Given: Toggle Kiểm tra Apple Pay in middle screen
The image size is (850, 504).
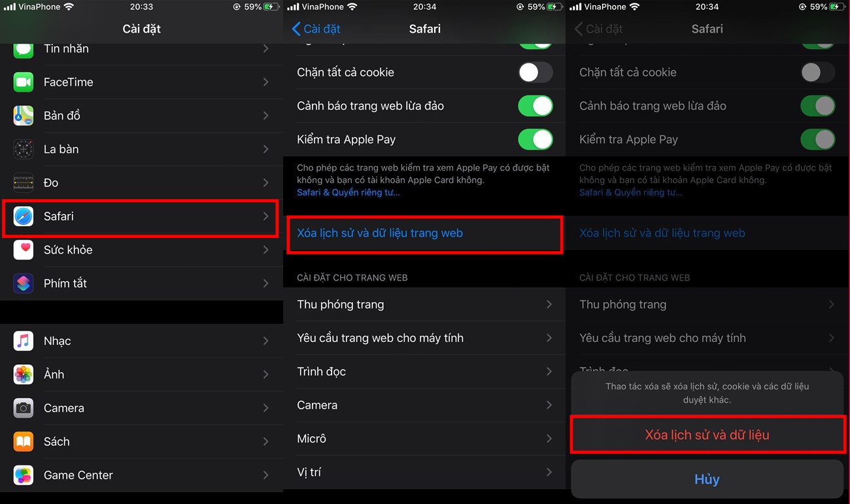Looking at the screenshot, I should click(x=535, y=139).
